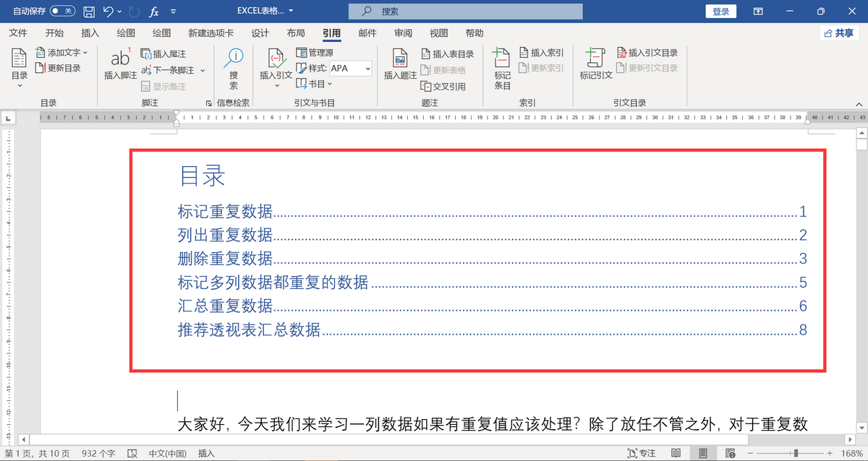Image resolution: width=868 pixels, height=461 pixels.
Task: Open the Search info lookup tool
Action: pyautogui.click(x=234, y=59)
